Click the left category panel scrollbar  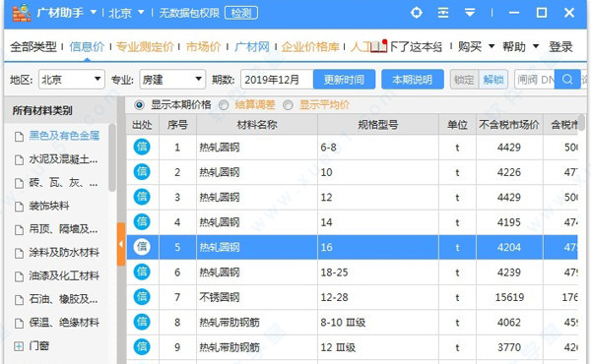(x=112, y=157)
